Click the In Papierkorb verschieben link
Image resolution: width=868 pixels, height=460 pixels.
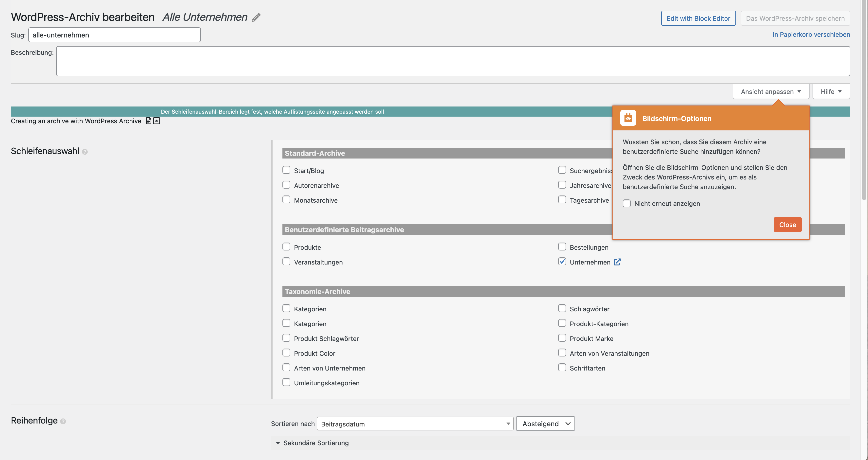coord(811,34)
